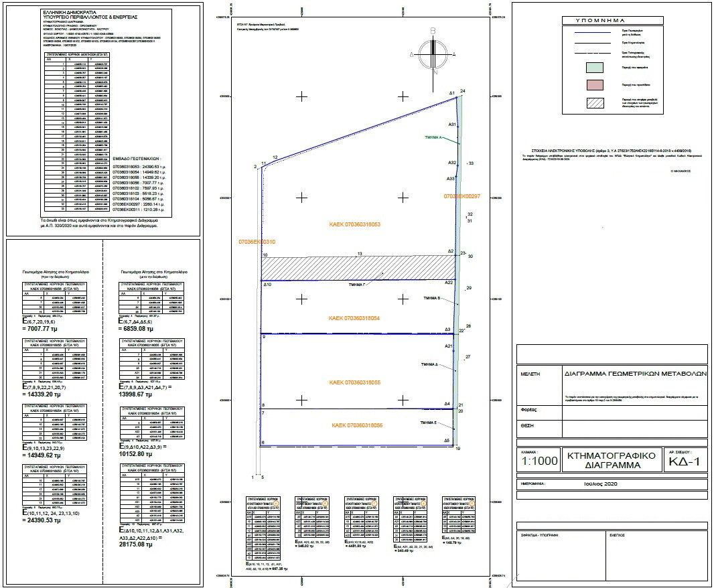714x588 pixels.
Task: Click vertex label 13 above the hatched strip
Action: pos(360,254)
